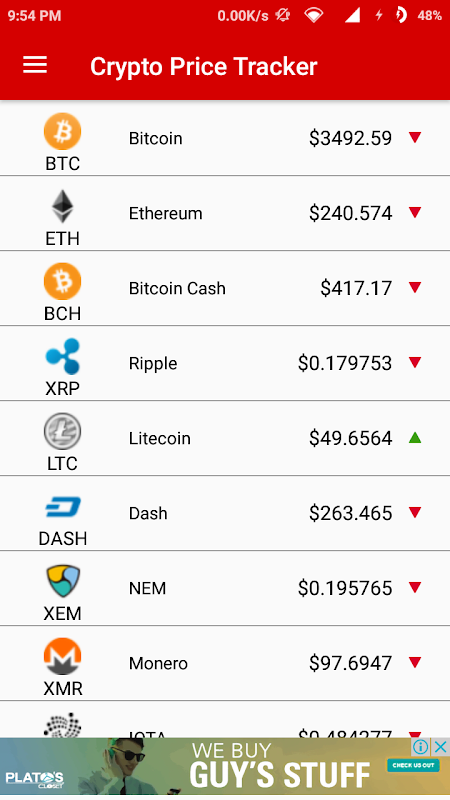The width and height of the screenshot is (450, 800).
Task: Tap the Wi-Fi status bar icon
Action: 313,15
